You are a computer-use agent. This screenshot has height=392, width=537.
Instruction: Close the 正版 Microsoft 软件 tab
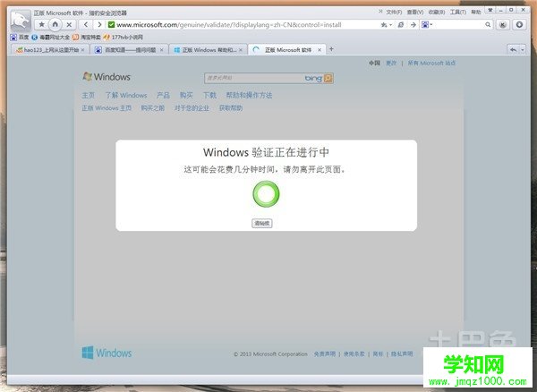(x=320, y=50)
